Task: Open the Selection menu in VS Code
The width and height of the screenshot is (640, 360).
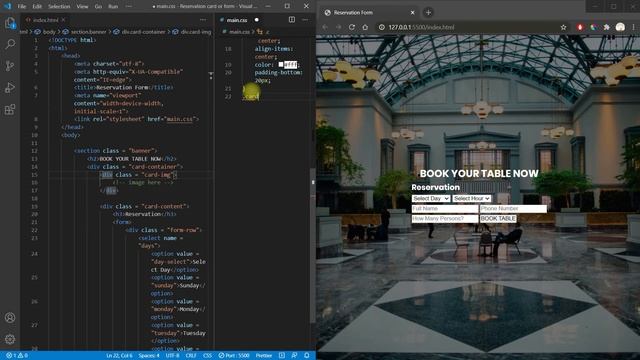Action: [x=59, y=7]
